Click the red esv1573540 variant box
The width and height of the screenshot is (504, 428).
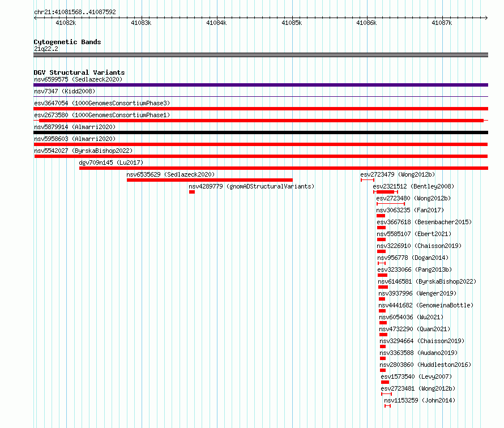click(385, 382)
